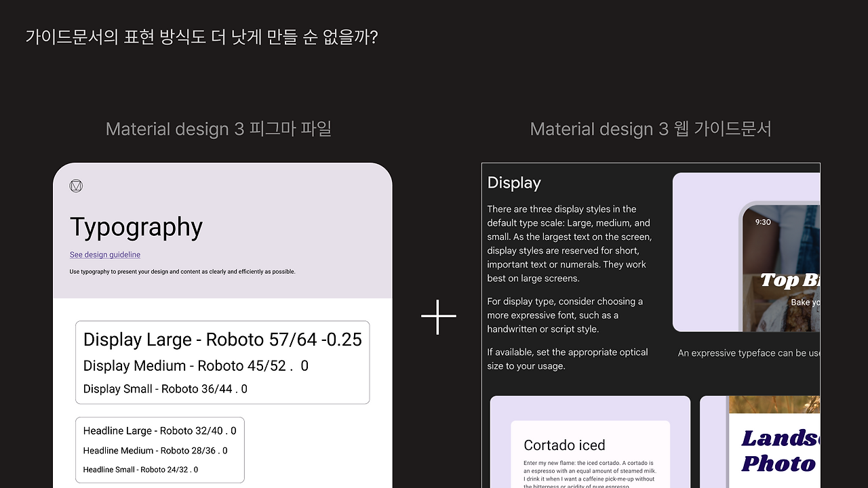Select the "Typography" heading
This screenshot has height=488, width=868.
tap(136, 228)
